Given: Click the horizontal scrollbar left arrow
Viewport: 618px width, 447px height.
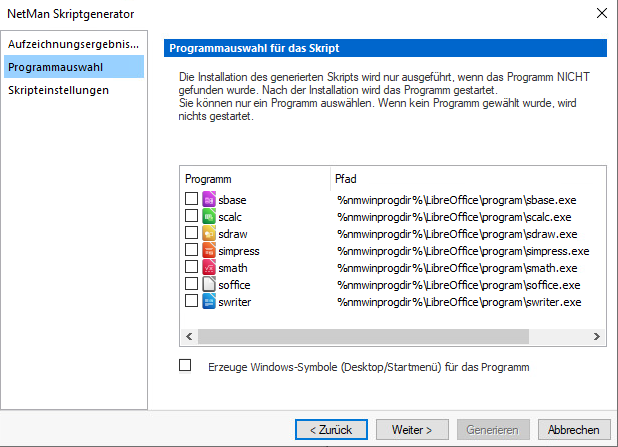Looking at the screenshot, I should [189, 336].
